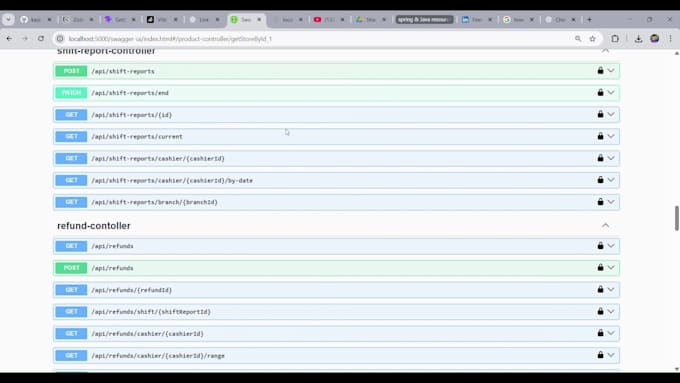This screenshot has height=383, width=680.
Task: Select the active Swagger UI tab
Action: click(246, 20)
